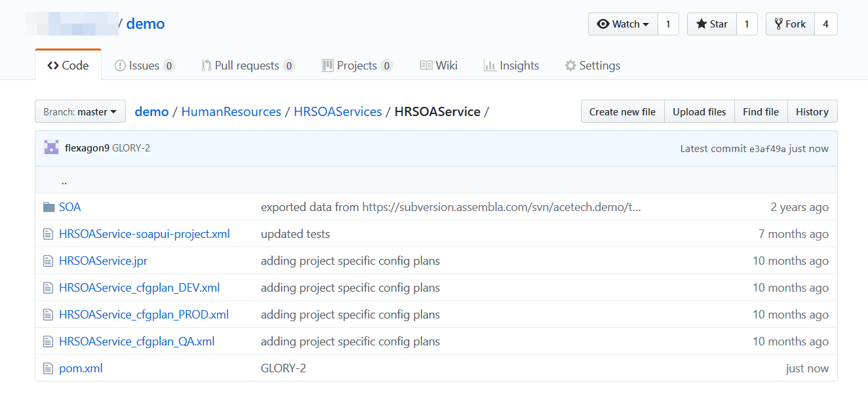The width and height of the screenshot is (868, 409).
Task: Click the flexagon9 avatar icon
Action: pyautogui.click(x=51, y=147)
